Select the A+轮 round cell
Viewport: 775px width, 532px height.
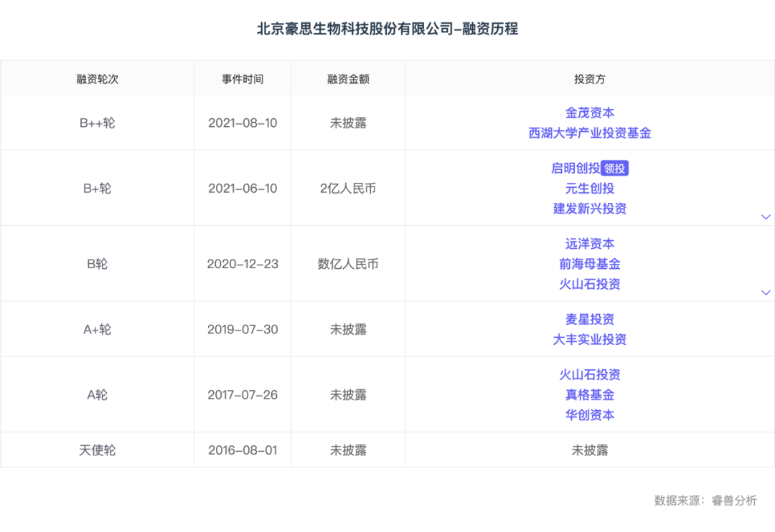click(98, 330)
